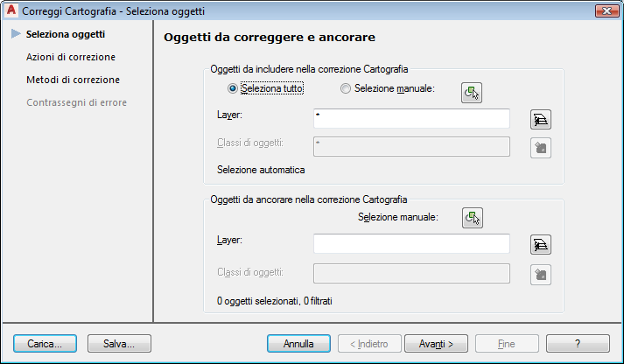
Task: Open layer picker for objects to anchor
Action: pos(541,244)
